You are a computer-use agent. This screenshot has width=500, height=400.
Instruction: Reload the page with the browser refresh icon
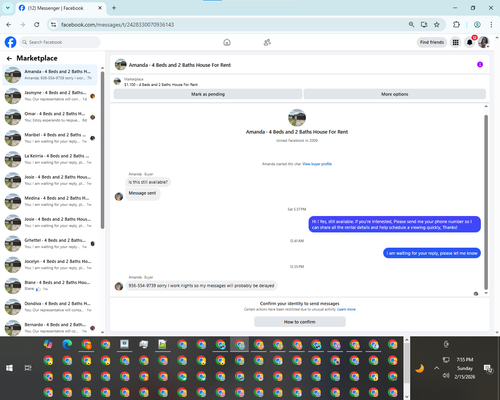click(37, 24)
